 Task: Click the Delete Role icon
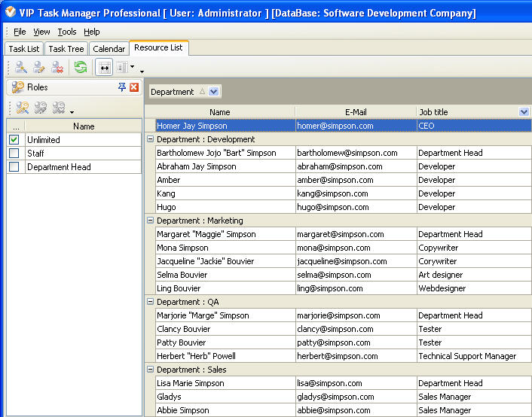point(59,108)
